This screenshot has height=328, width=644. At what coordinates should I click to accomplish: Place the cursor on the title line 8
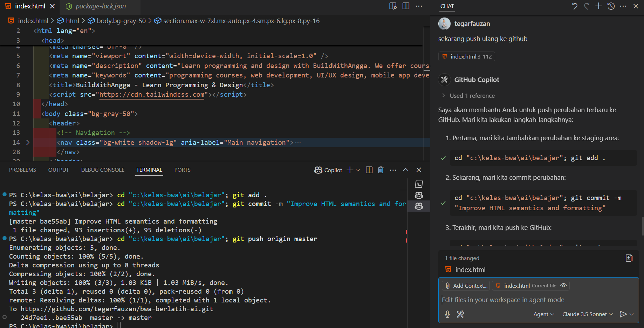[x=161, y=85]
